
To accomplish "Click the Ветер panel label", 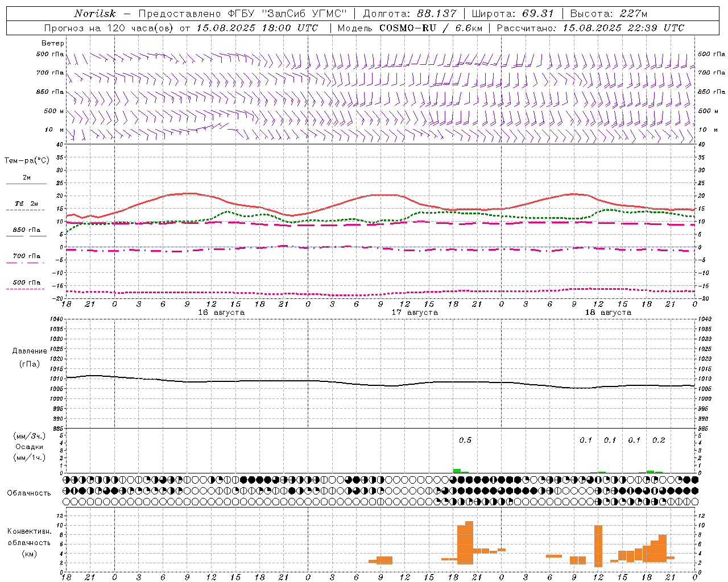I will click(x=53, y=43).
